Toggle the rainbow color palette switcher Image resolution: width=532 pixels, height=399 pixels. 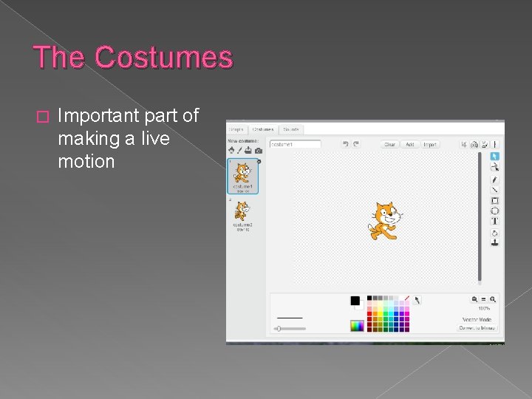click(357, 326)
